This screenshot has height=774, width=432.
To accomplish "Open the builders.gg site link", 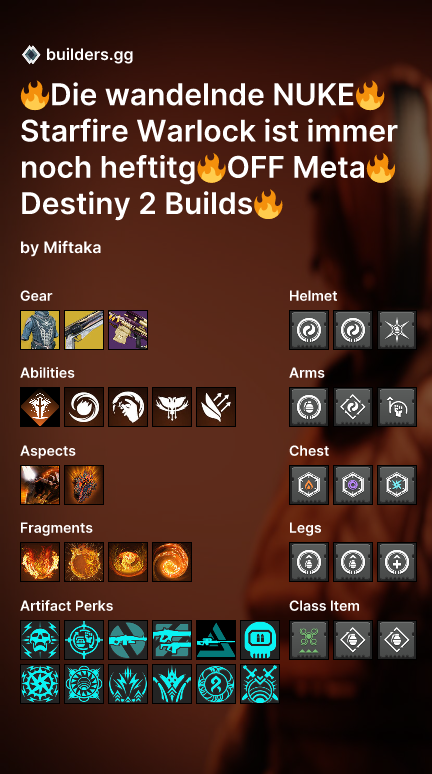I will coord(89,55).
